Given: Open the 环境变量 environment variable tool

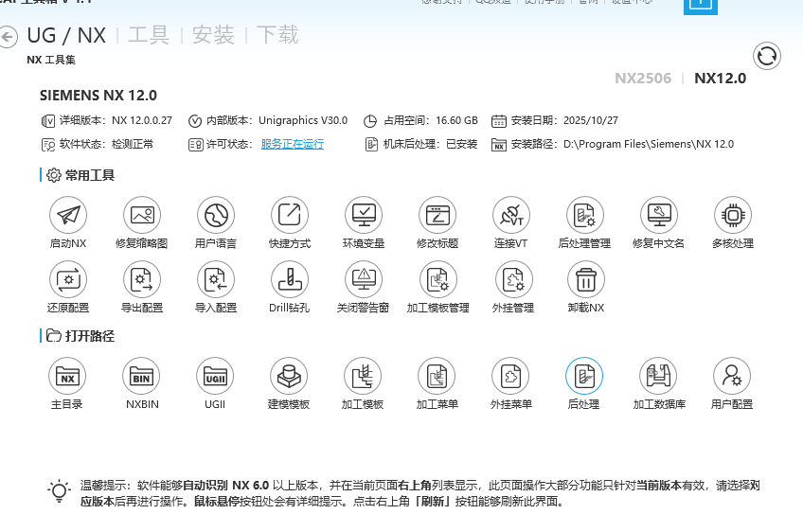Looking at the screenshot, I should pyautogui.click(x=364, y=215).
